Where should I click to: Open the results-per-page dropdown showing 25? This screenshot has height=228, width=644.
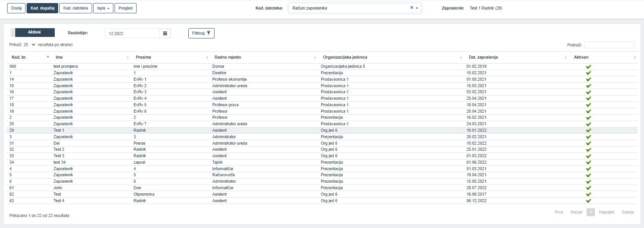click(29, 45)
